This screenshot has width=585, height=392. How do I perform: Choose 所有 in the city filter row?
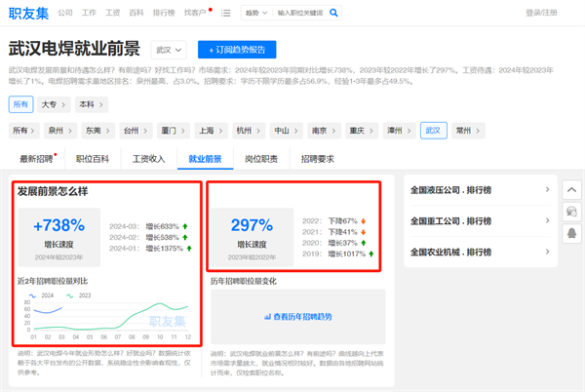23,131
